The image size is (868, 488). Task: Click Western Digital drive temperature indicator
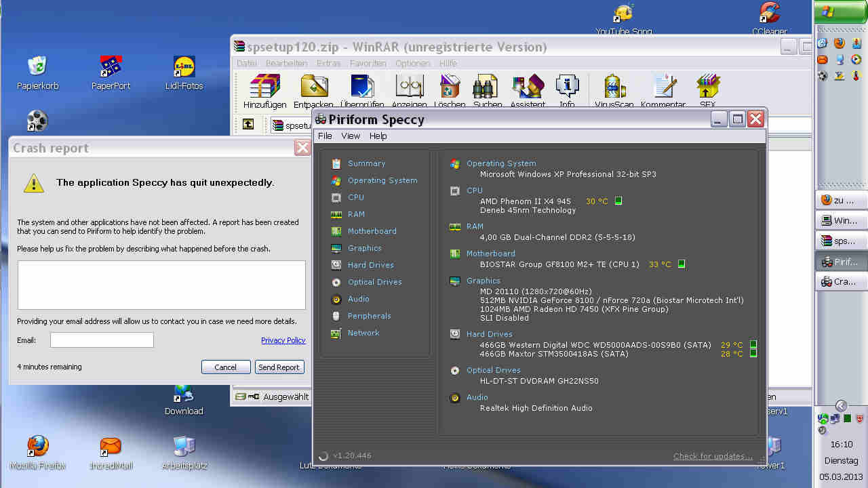coord(753,345)
